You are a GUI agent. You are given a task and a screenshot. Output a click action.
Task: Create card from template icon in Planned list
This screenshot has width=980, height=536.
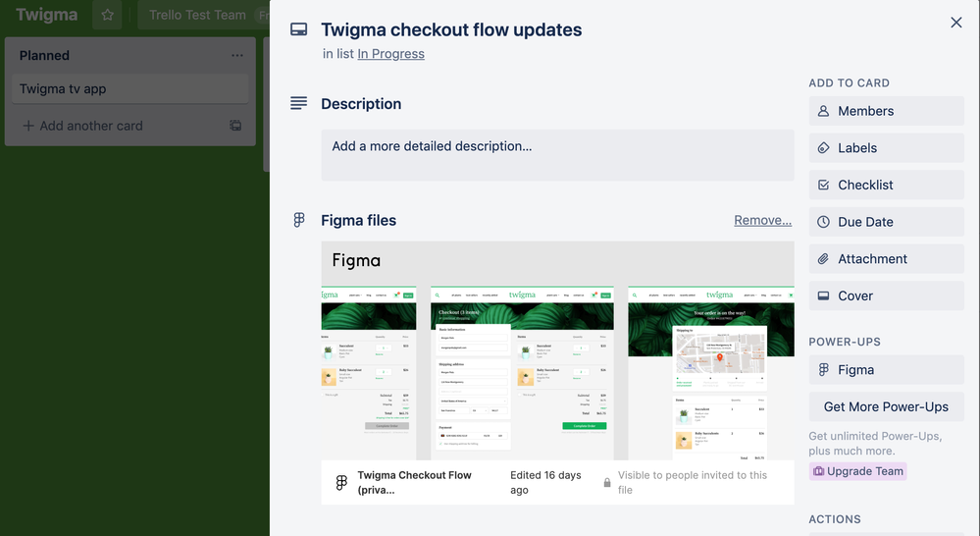235,125
